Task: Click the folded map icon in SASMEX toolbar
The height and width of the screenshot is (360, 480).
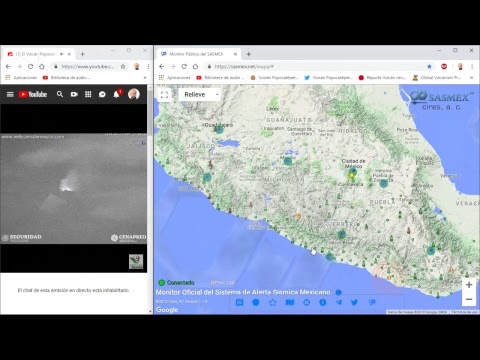Action: (290, 302)
